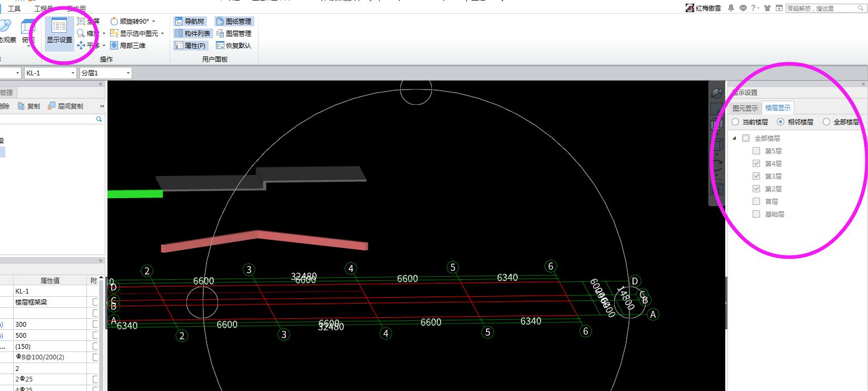Click the 300 property value cell
Screen dimensions: 868x391
(50, 324)
